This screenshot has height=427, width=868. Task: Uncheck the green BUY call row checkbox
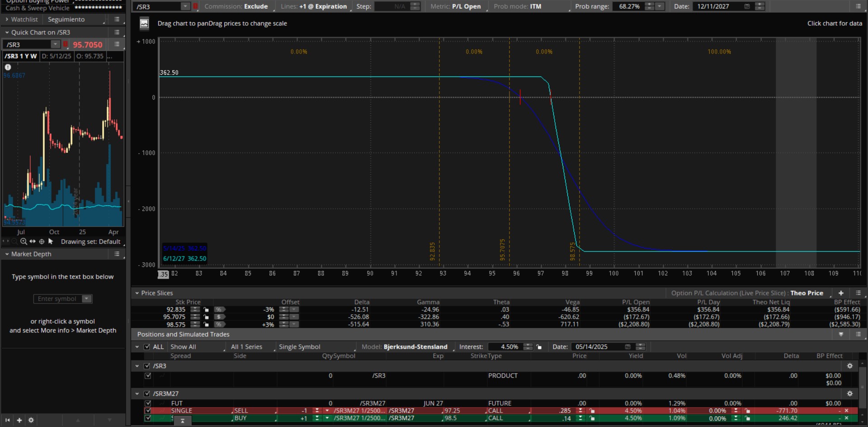pos(148,418)
